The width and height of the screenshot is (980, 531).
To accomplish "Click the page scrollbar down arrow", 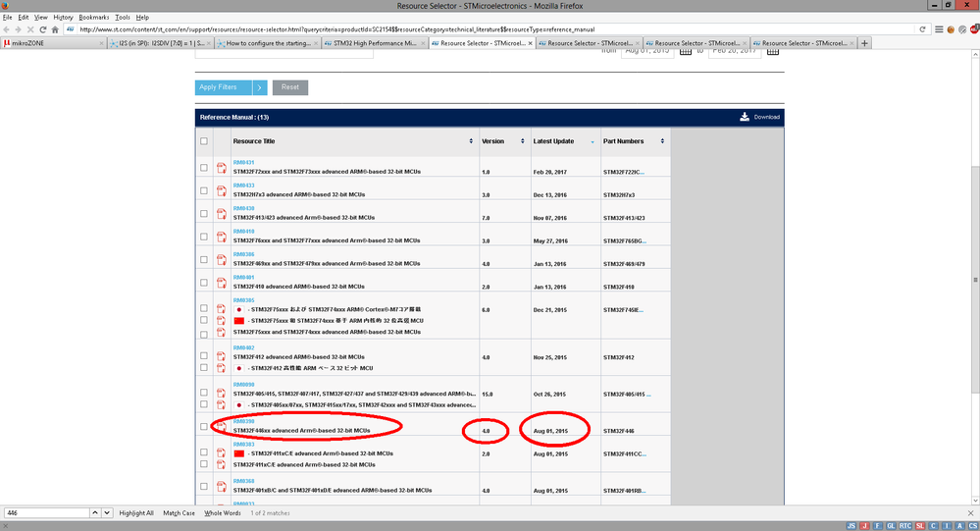I will [975, 501].
